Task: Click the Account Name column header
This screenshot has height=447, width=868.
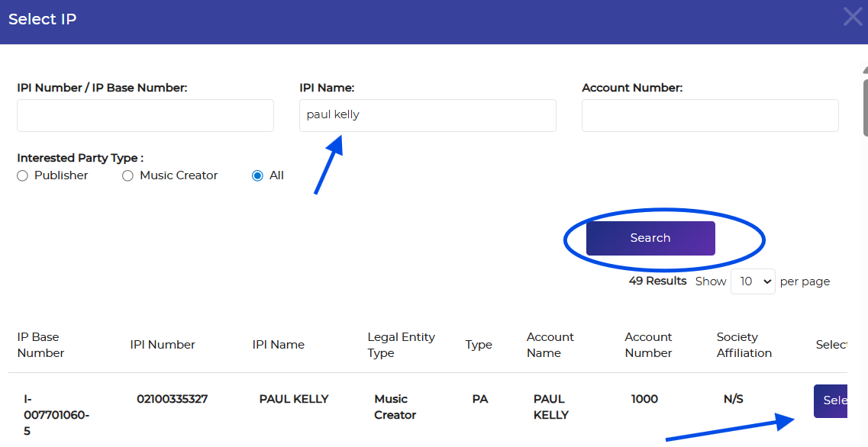Action: click(x=550, y=345)
